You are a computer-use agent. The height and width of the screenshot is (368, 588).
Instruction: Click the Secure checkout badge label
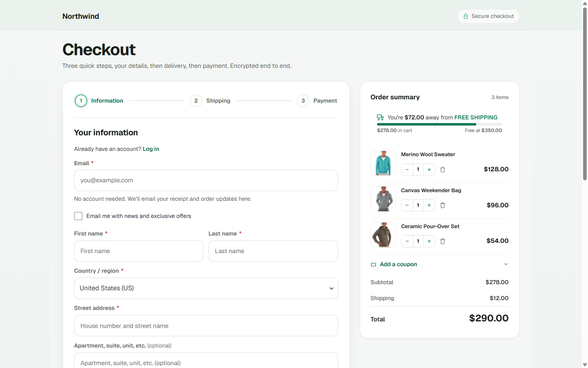(492, 16)
